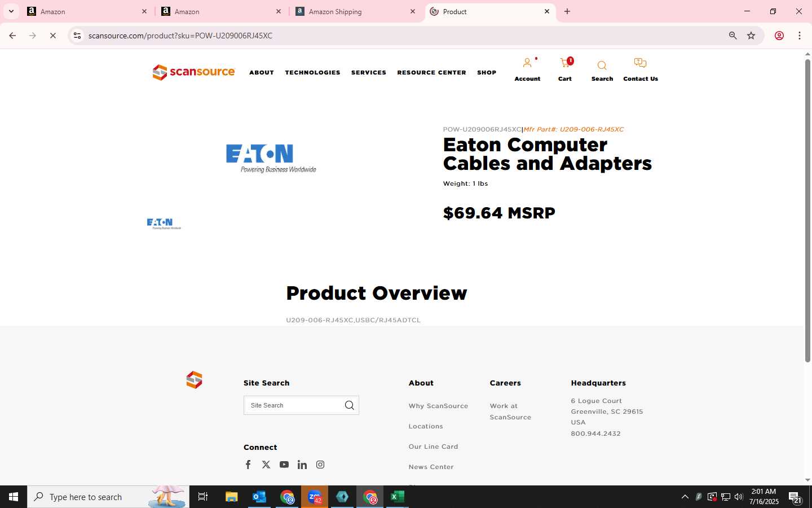Show hidden system tray icons
Screen dimensions: 812x508
point(685,497)
